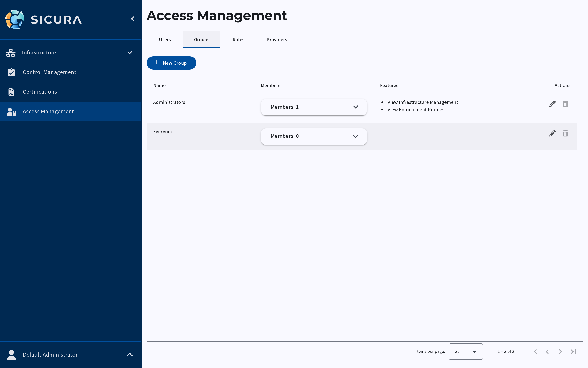Screen dimensions: 588x368
Task: Expand Members: 0 dropdown for Everyone
Action: point(314,136)
